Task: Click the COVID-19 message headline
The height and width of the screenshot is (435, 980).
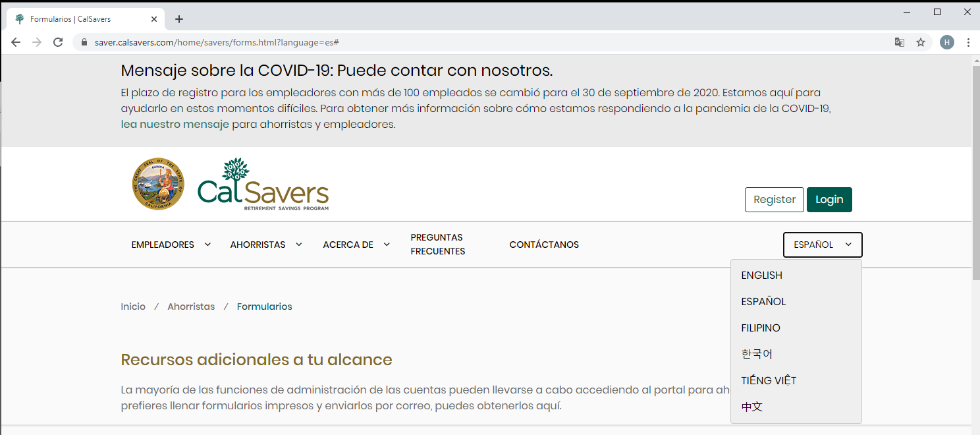Action: (x=337, y=71)
